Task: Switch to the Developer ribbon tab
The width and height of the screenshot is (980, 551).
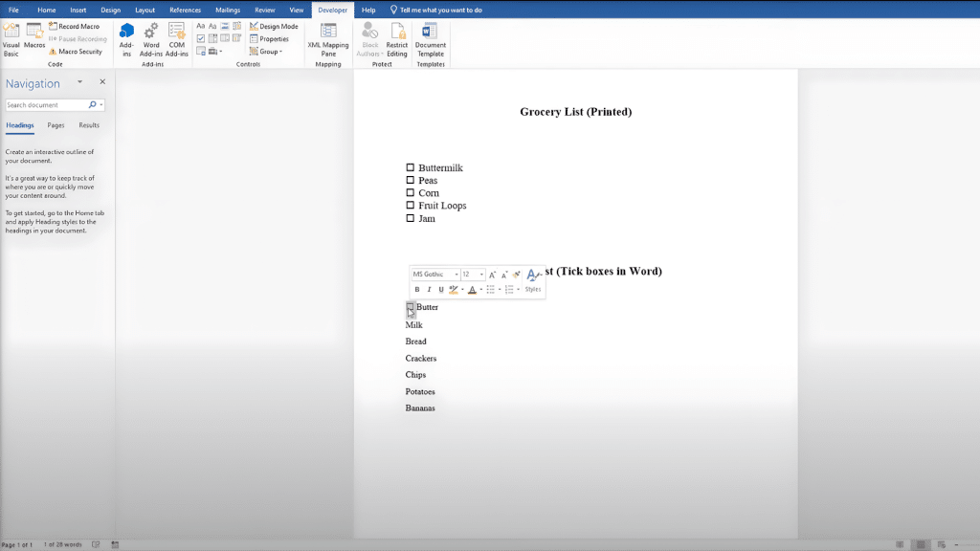Action: tap(332, 9)
